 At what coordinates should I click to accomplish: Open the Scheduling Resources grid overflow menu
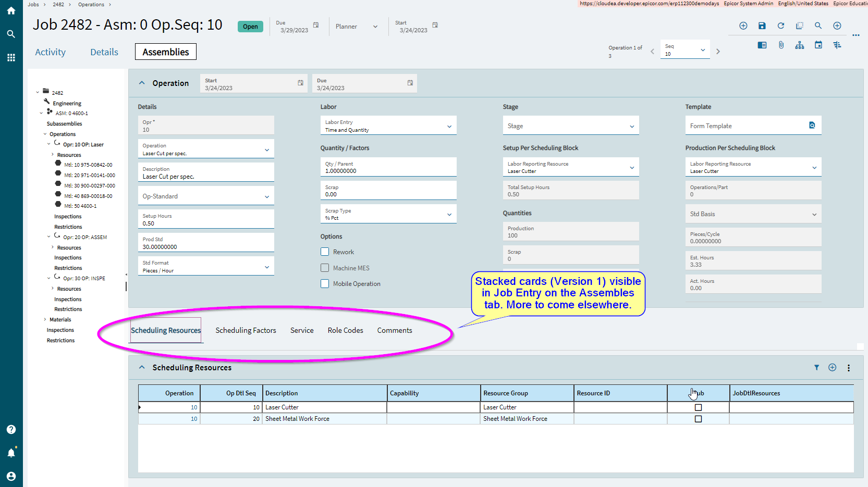[849, 368]
